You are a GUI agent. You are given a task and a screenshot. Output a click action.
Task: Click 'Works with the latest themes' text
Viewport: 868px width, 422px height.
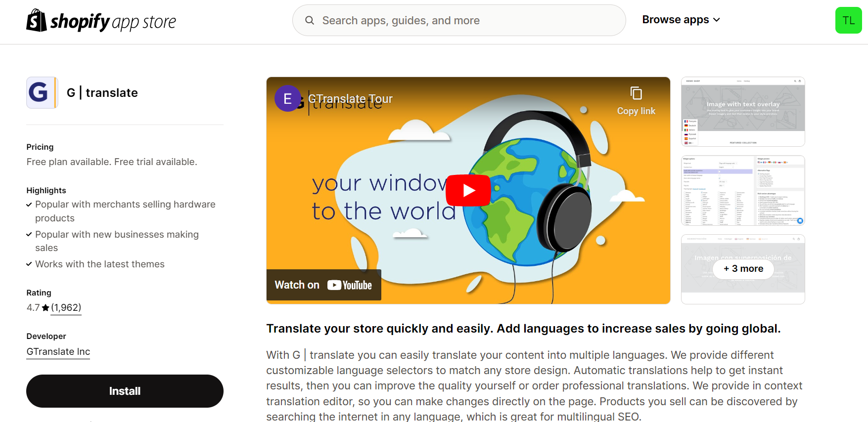pyautogui.click(x=100, y=264)
